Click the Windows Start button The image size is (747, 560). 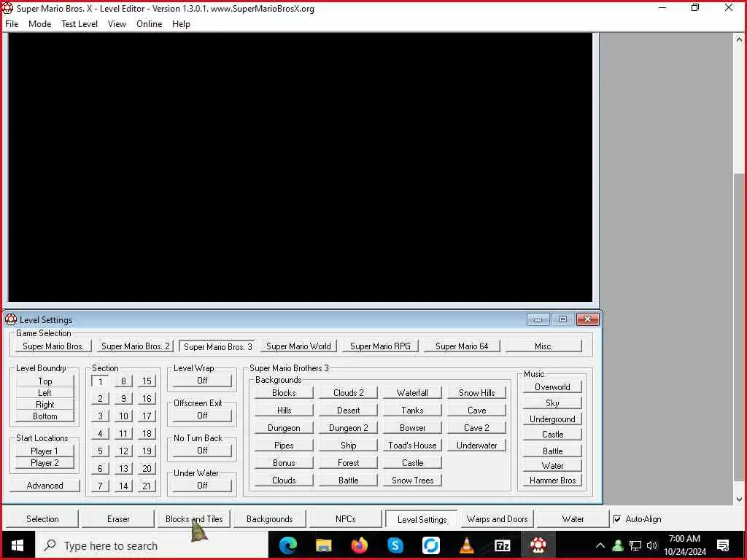click(18, 545)
